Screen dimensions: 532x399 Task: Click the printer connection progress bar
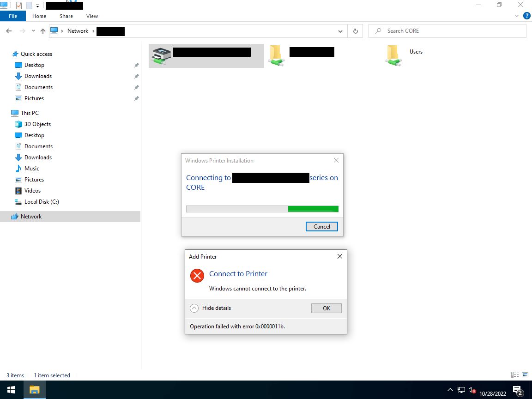(x=262, y=209)
